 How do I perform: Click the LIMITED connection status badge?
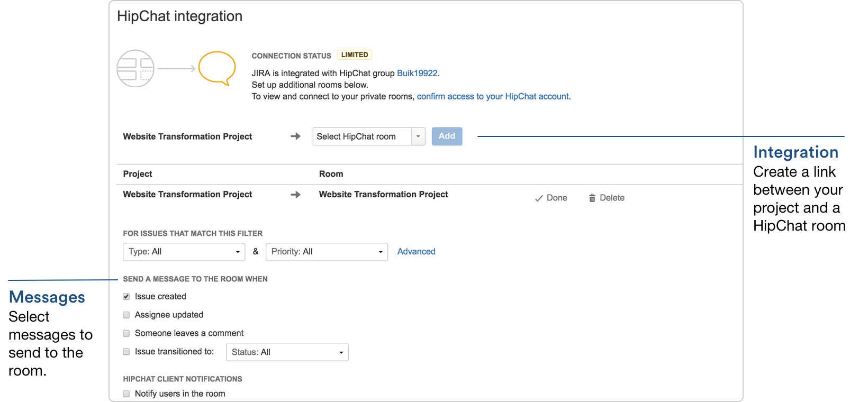tap(355, 55)
